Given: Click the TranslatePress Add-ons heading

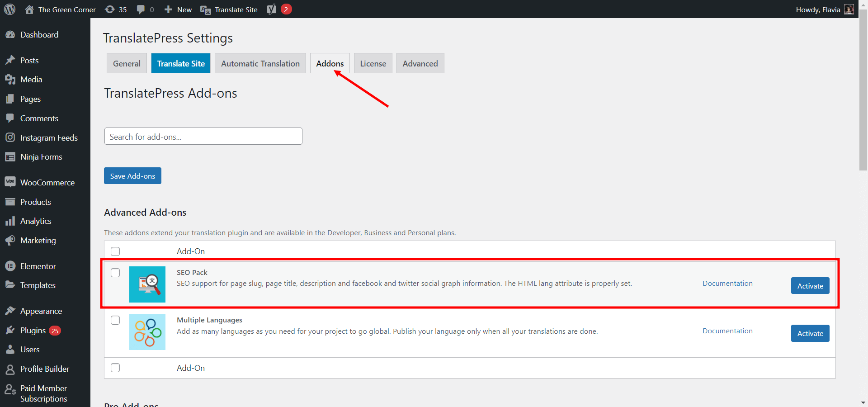Looking at the screenshot, I should pyautogui.click(x=170, y=93).
